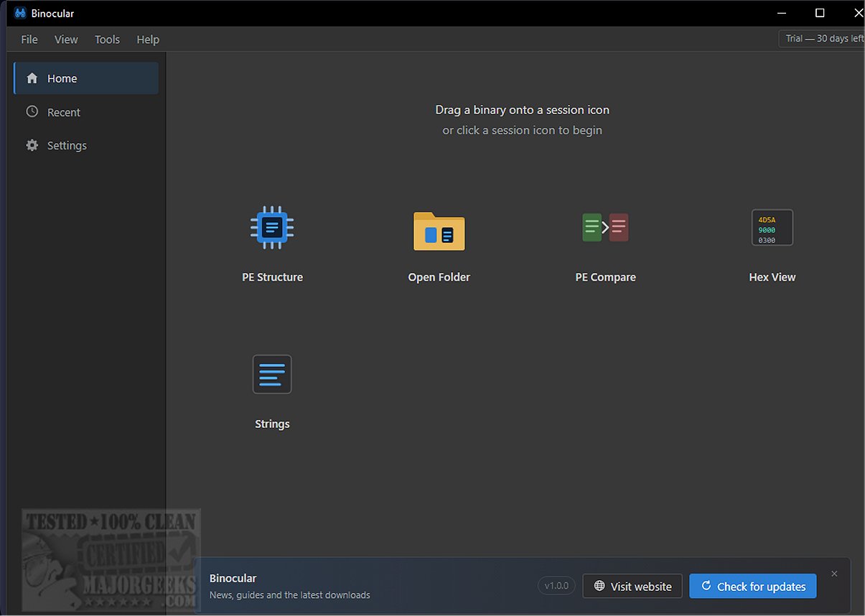Click 'News, guides and the latest downloads' text
The image size is (865, 616).
click(289, 594)
